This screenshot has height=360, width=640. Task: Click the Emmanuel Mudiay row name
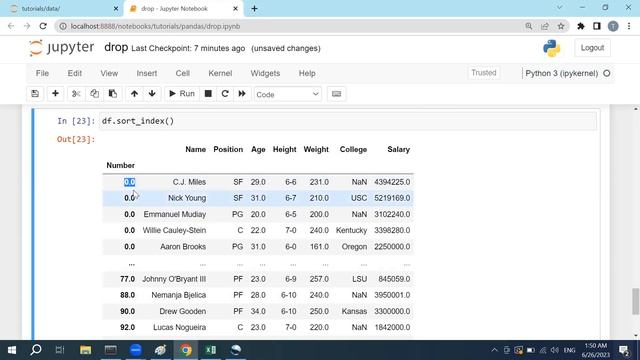[175, 214]
